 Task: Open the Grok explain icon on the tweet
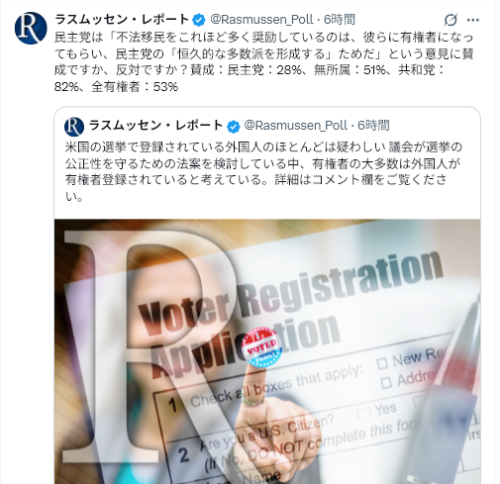pos(450,20)
